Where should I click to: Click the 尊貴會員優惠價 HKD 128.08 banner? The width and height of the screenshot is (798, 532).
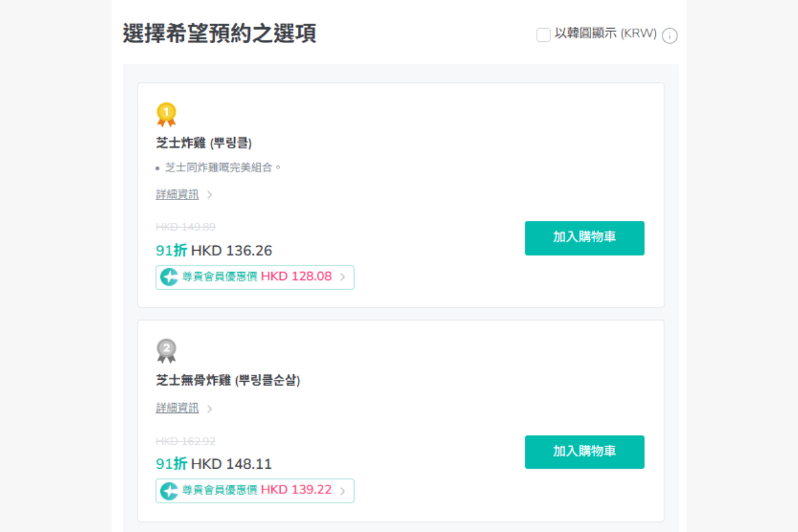(x=255, y=277)
